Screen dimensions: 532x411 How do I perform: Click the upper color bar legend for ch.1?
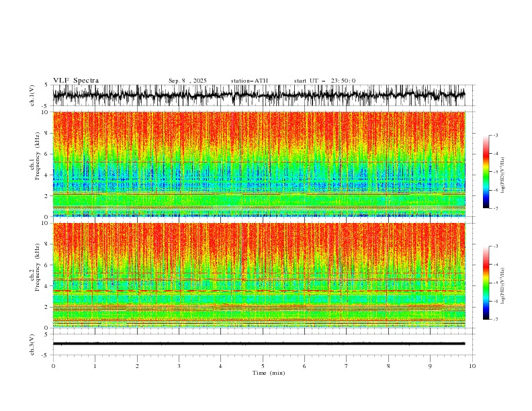click(486, 172)
